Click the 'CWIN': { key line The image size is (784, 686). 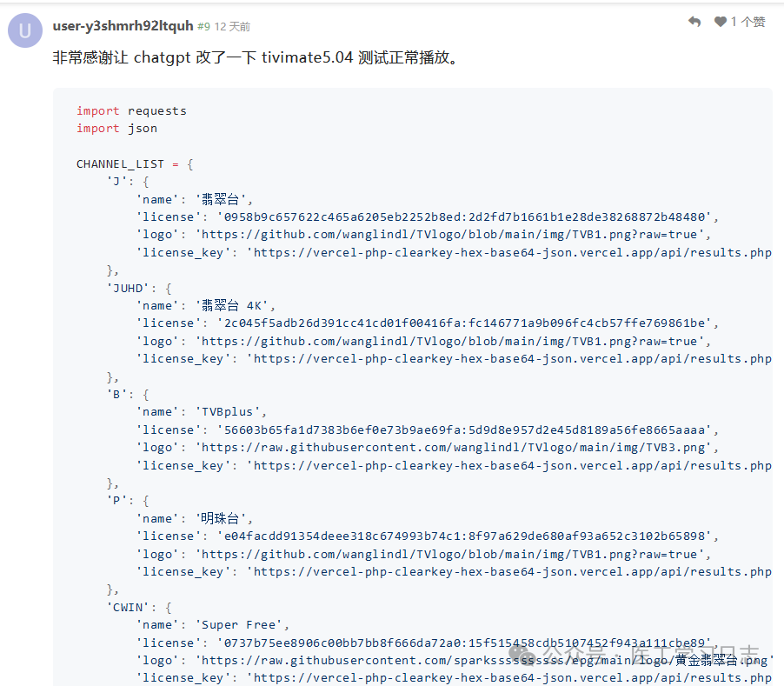(x=139, y=608)
